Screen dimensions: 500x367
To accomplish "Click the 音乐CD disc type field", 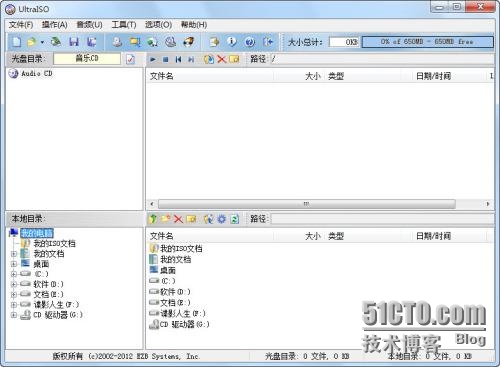I will point(87,59).
